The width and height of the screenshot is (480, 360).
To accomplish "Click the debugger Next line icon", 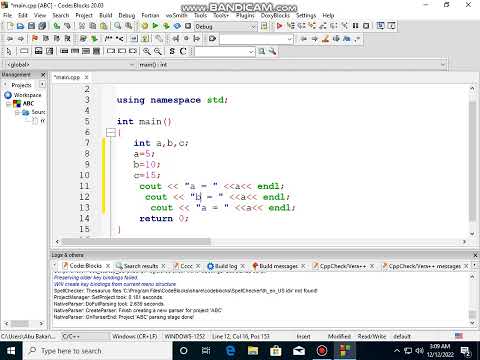I will coord(301,26).
